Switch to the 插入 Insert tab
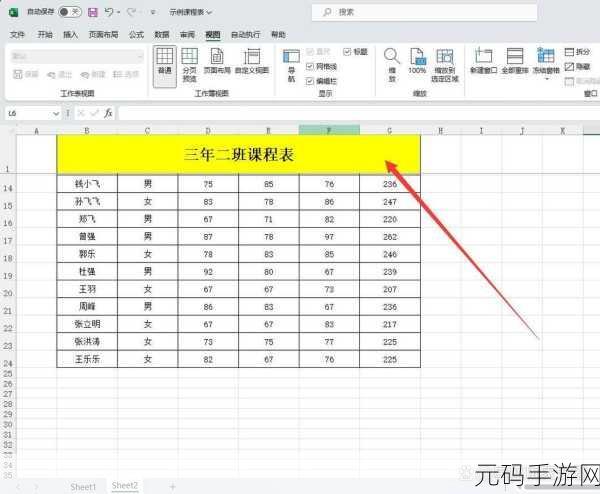 pos(70,35)
